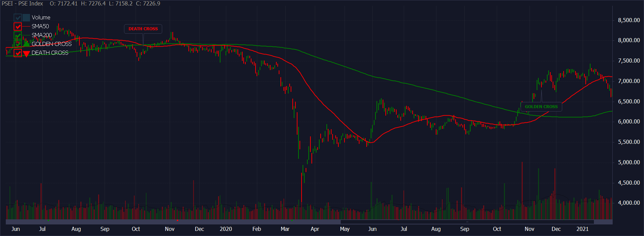Click the green Golden Cross triangle legend icon
Screen dimensions: 644x236
click(x=27, y=44)
